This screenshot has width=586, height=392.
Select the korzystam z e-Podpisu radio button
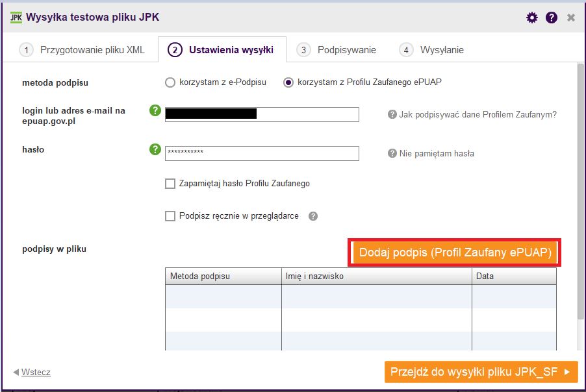point(170,82)
